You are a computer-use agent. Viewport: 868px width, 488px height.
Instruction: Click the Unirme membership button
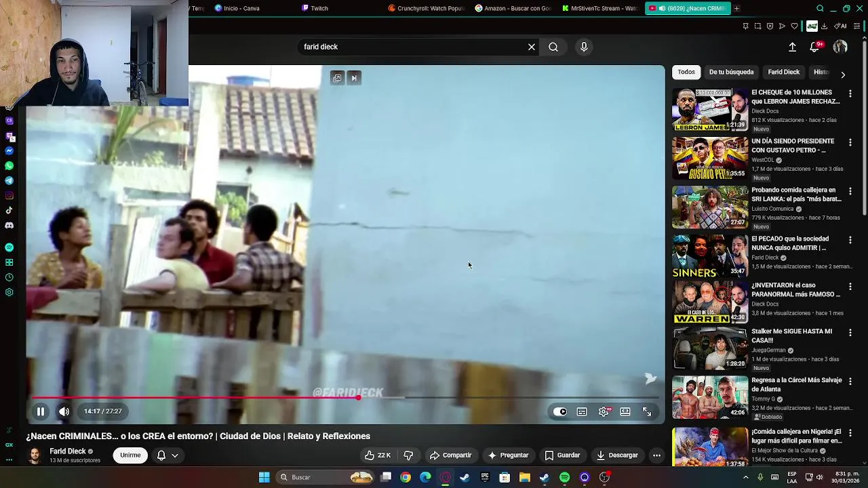(x=130, y=455)
